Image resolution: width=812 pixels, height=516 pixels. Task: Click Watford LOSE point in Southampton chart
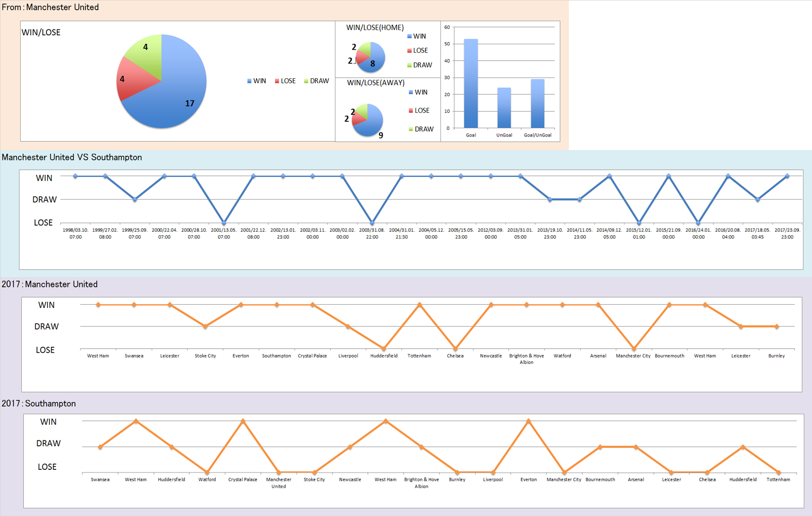pyautogui.click(x=207, y=472)
